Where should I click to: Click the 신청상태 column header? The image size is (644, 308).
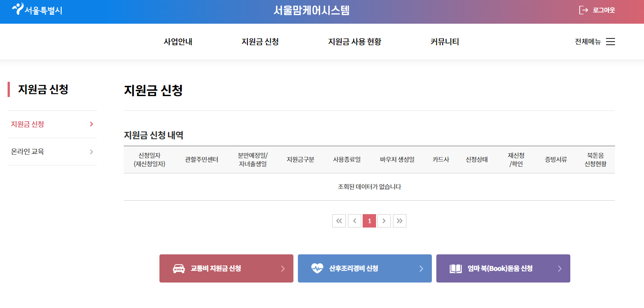tap(477, 160)
